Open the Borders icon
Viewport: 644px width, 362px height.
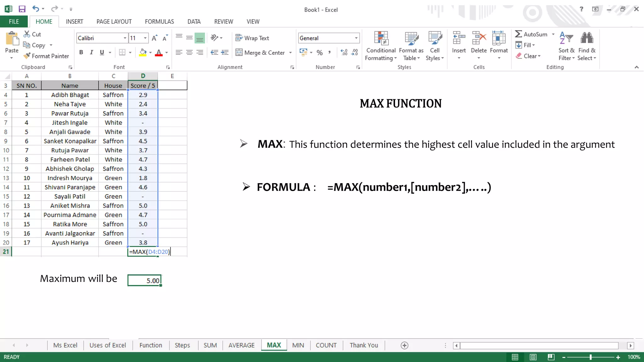click(122, 52)
